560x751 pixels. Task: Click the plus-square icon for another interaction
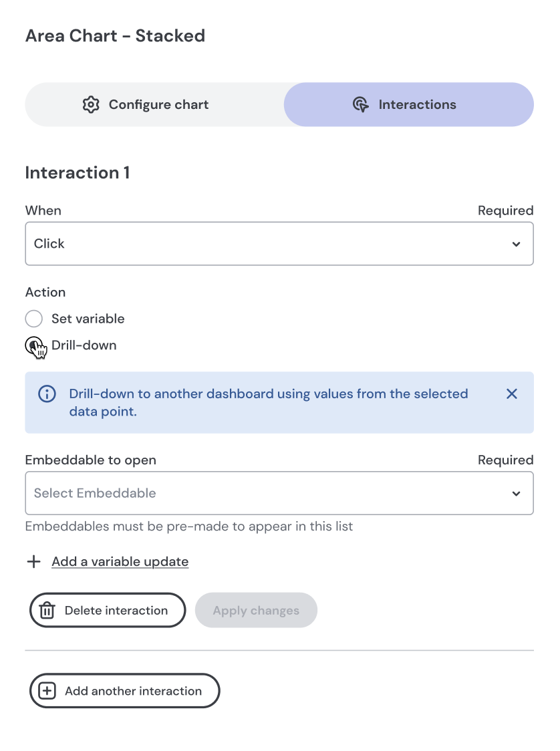tap(47, 691)
